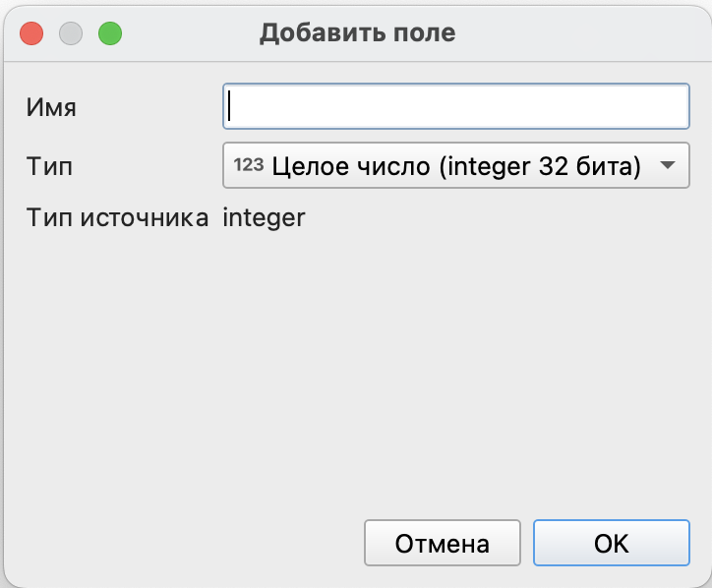The image size is (712, 588).
Task: Expand the Тип dropdown arrow
Action: click(x=668, y=165)
